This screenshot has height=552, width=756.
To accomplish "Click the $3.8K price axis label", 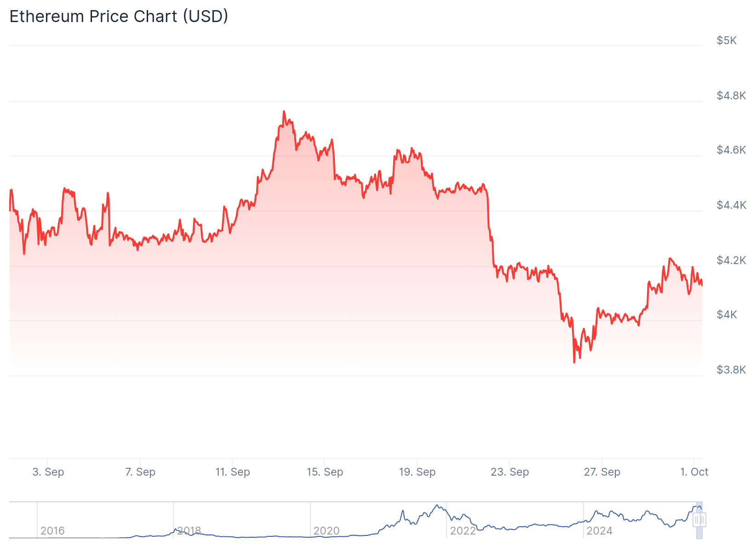I will [x=731, y=370].
